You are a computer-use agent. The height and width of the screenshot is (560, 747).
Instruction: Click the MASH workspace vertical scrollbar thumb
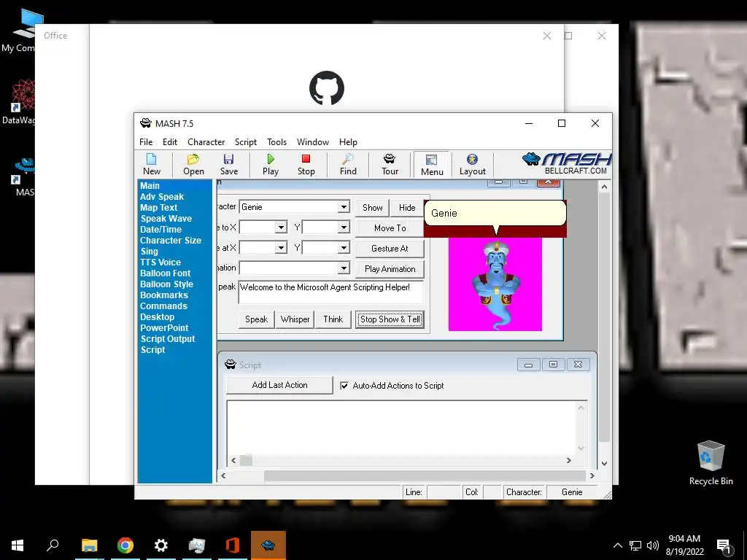[604, 317]
